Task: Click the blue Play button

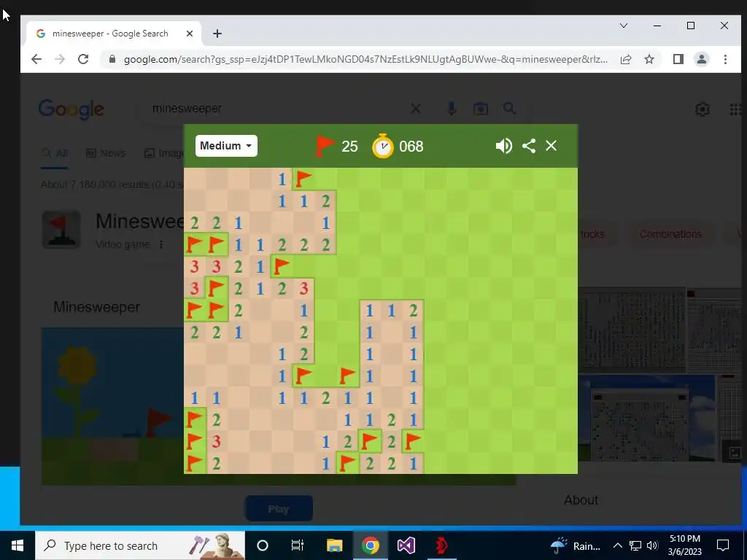Action: [x=279, y=508]
